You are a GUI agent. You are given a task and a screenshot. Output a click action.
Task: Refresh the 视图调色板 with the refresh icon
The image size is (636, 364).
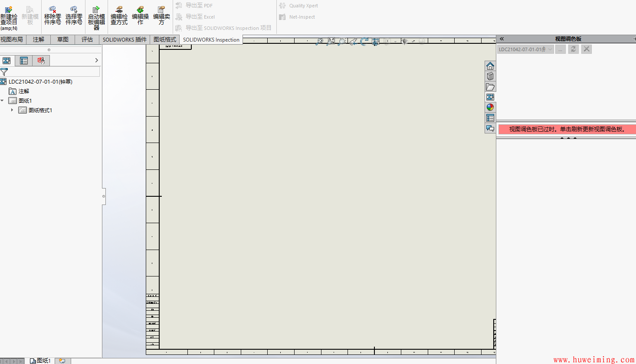pyautogui.click(x=573, y=49)
